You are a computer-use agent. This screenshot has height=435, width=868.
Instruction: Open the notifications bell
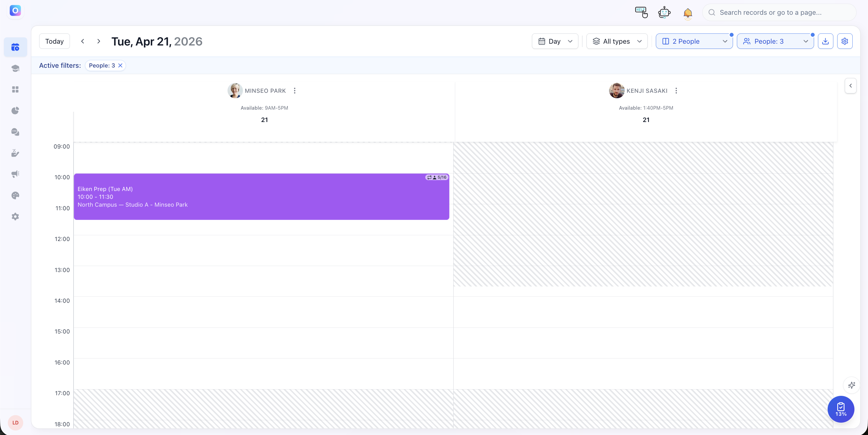[x=688, y=13]
